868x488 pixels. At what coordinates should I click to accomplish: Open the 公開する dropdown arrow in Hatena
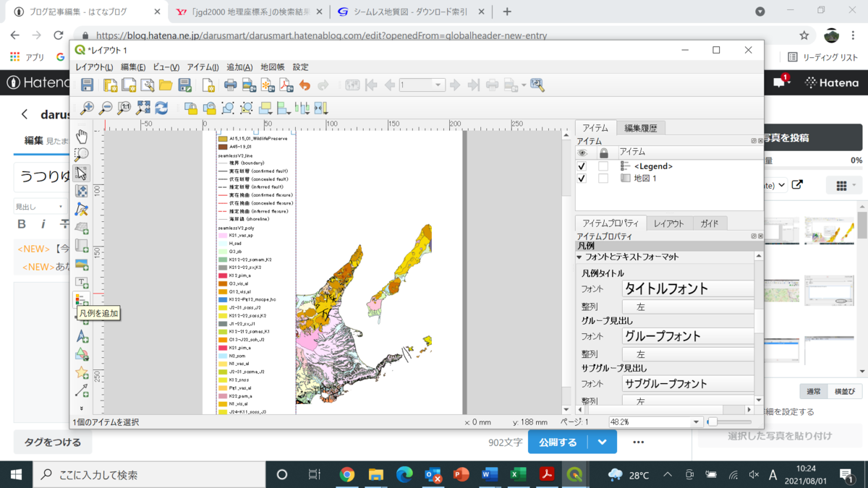(x=602, y=442)
